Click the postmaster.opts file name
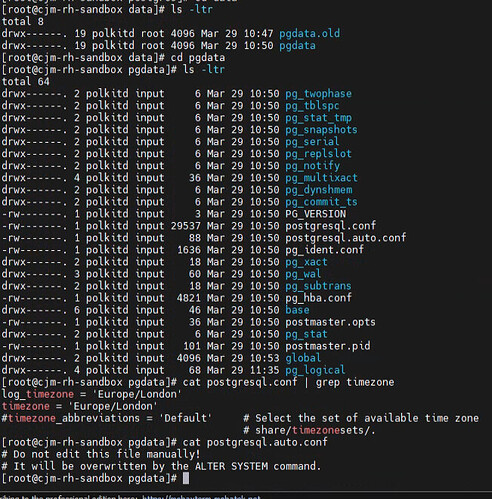The height and width of the screenshot is (499, 492). click(330, 322)
